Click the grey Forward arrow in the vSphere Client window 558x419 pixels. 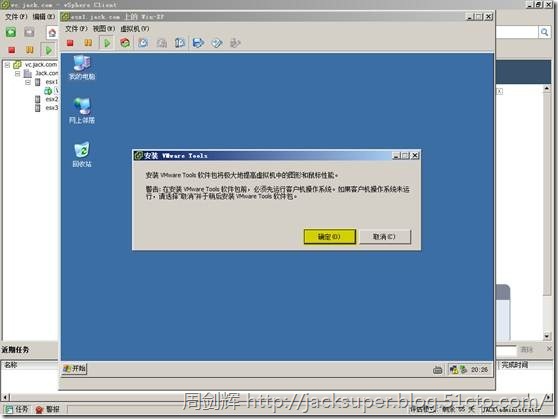point(29,32)
